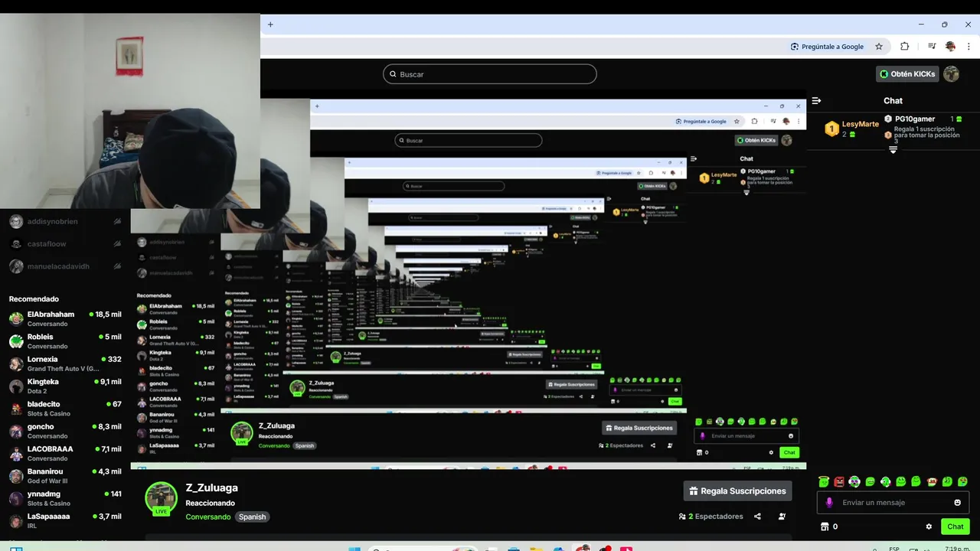
Task: Collapse the chat panel with arrow icon
Action: pyautogui.click(x=816, y=100)
